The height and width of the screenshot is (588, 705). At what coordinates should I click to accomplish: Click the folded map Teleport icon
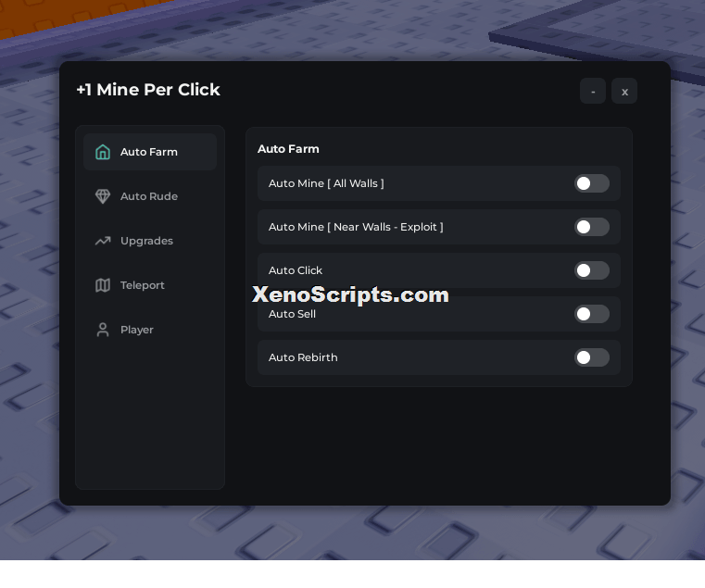pos(103,285)
